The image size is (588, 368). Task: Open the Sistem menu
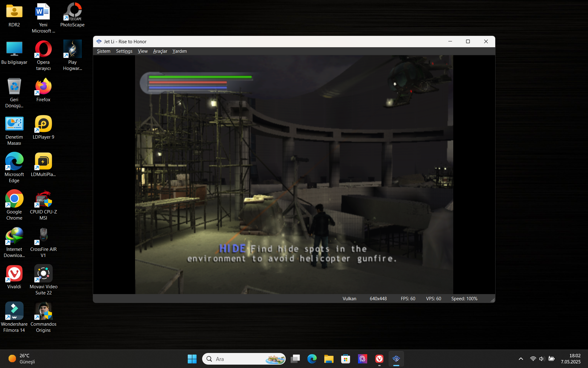click(x=104, y=51)
